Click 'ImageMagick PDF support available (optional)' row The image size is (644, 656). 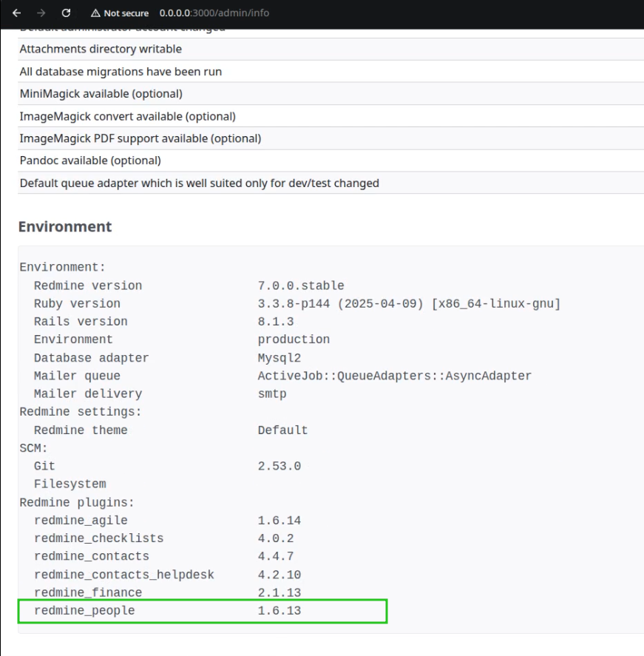tap(331, 138)
